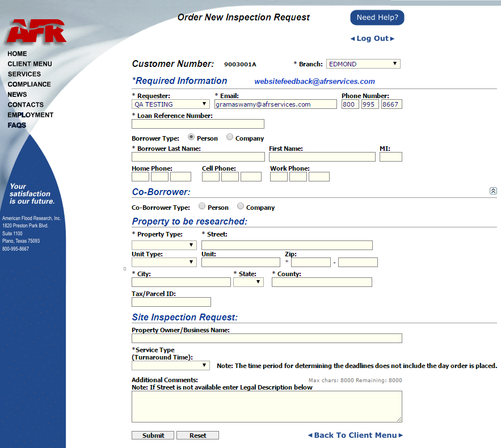Open the Unit Type dropdown

[x=164, y=262]
